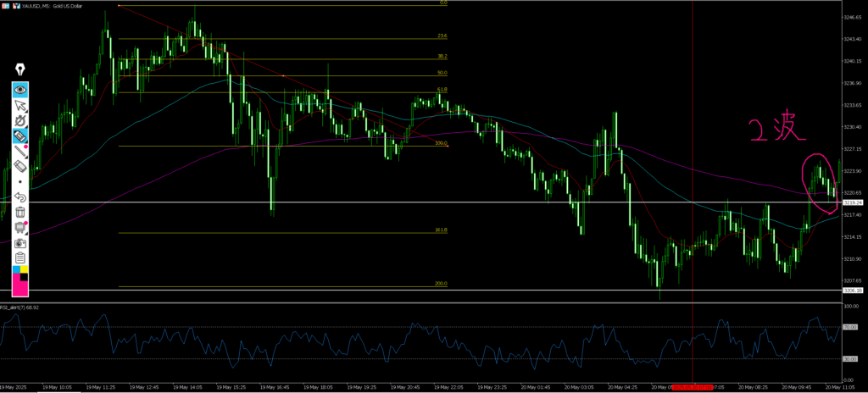Click the brush size dot
The height and width of the screenshot is (393, 868).
[x=20, y=181]
